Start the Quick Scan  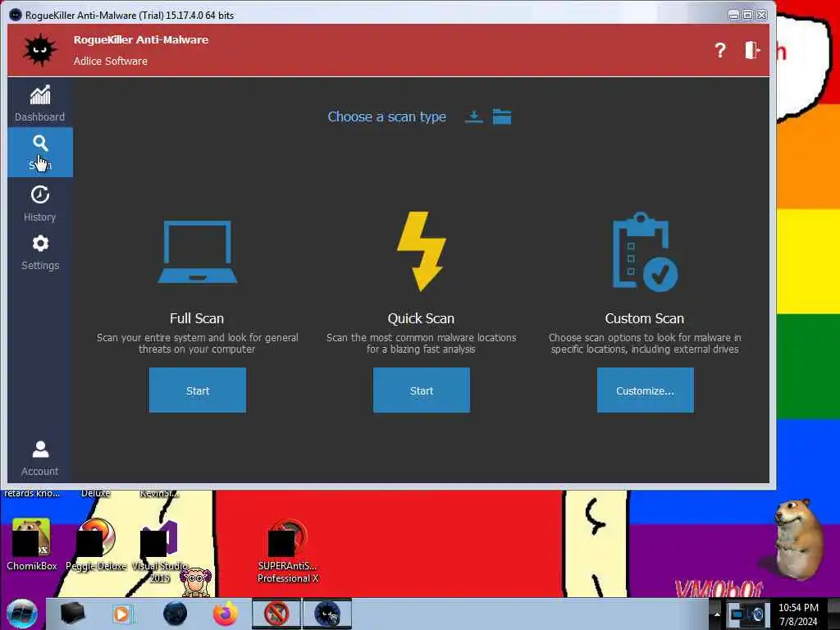pos(422,390)
